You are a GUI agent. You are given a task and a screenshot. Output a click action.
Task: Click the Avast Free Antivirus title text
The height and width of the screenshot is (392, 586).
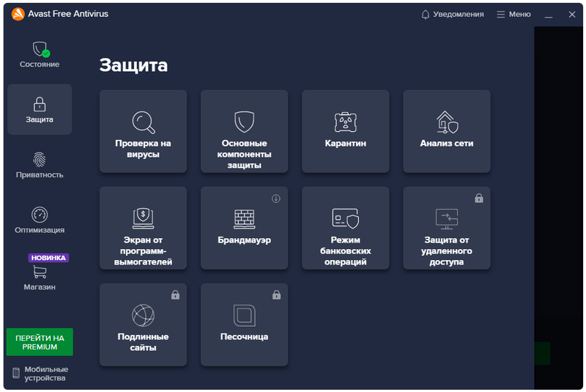68,14
